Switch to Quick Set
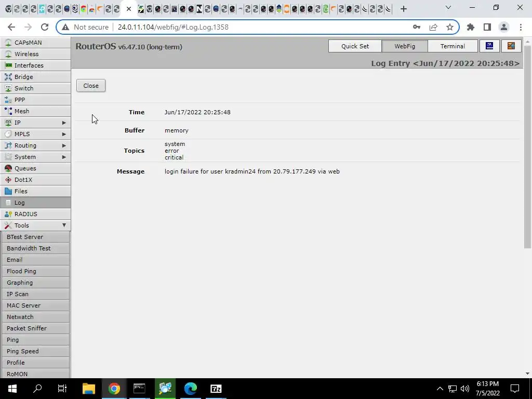This screenshot has width=532, height=399. 355,46
